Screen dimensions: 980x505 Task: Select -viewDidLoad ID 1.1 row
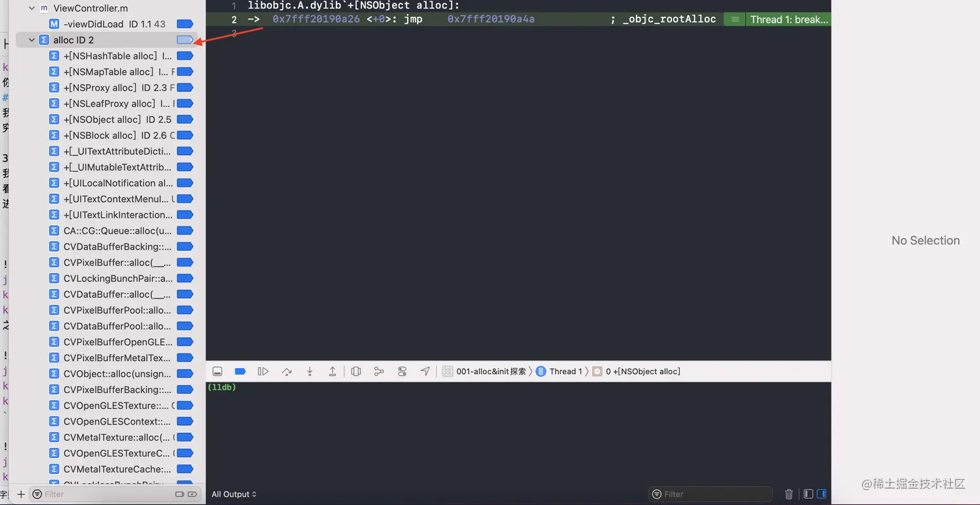coord(107,24)
